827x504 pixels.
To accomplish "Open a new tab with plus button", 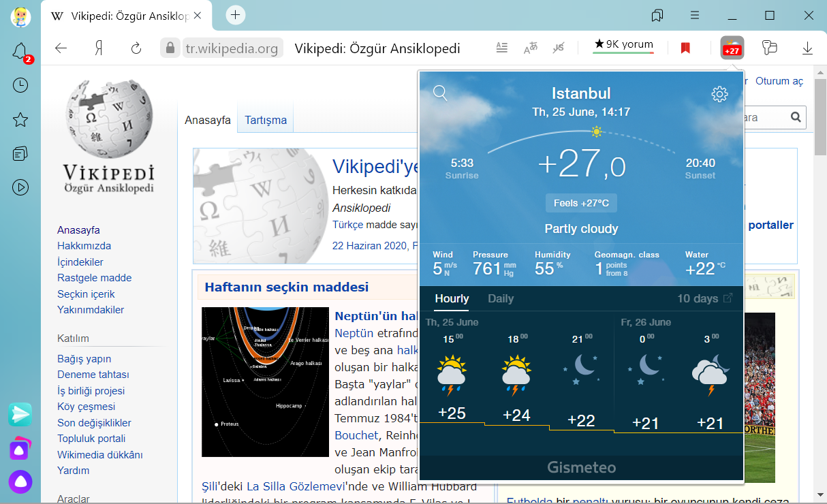I will (235, 14).
